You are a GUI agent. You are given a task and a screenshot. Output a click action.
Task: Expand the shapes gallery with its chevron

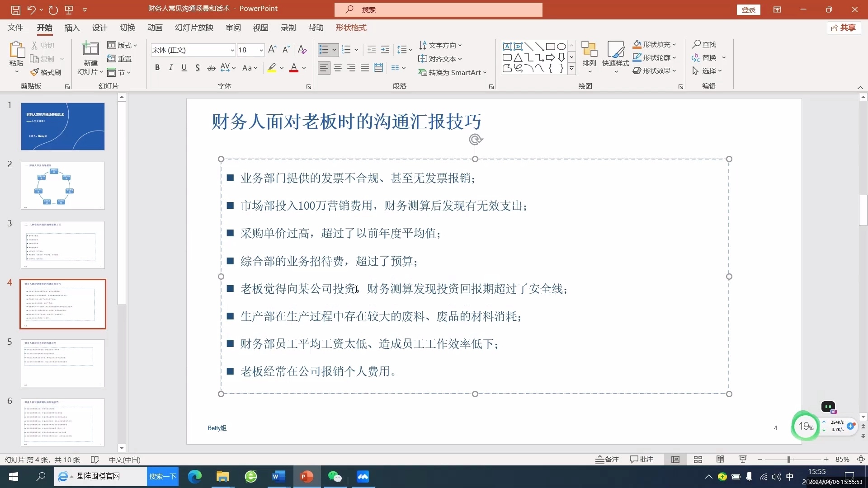pos(571,68)
